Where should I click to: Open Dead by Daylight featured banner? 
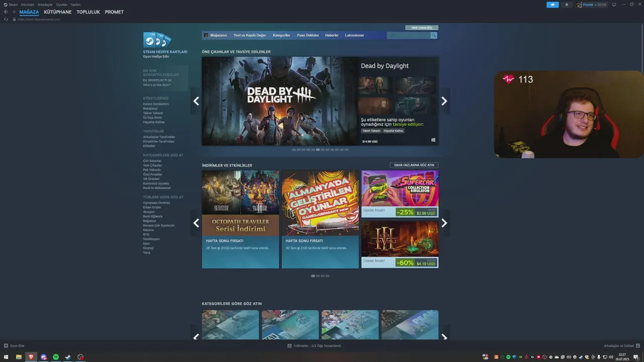click(x=280, y=101)
